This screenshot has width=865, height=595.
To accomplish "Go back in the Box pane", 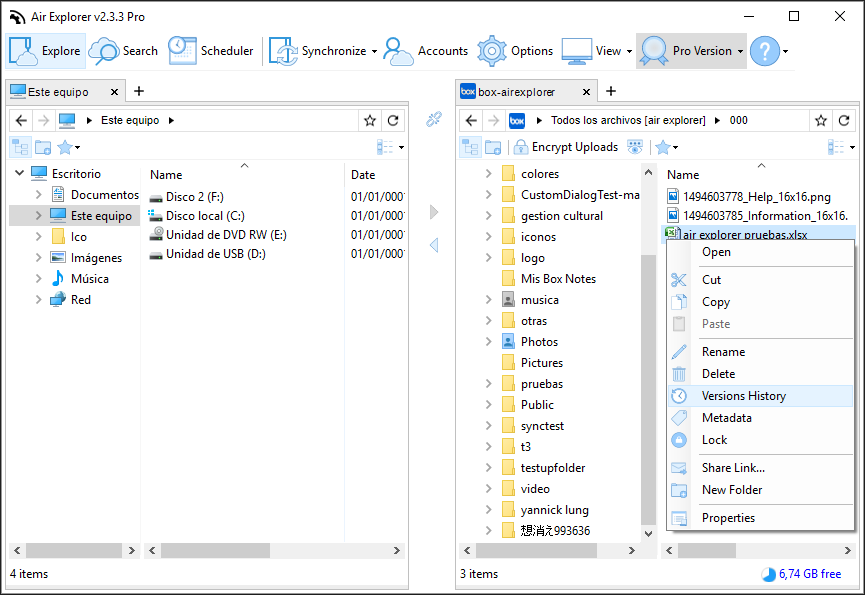I will [x=471, y=120].
